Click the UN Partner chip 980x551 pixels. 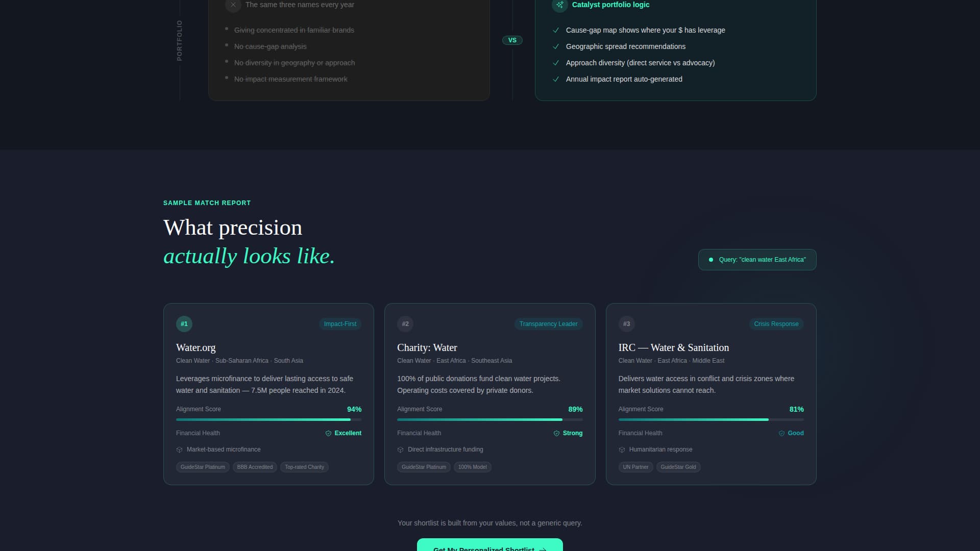635,467
